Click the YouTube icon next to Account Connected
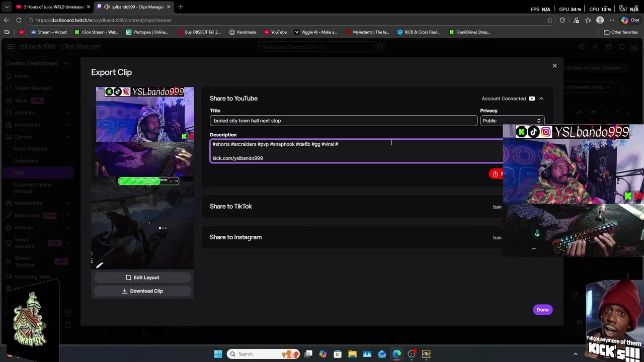 point(532,99)
